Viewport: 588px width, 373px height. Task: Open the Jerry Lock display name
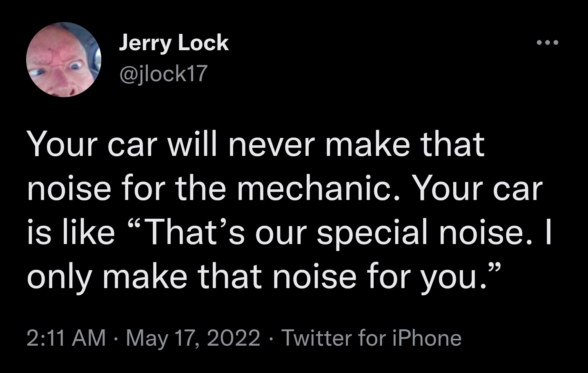click(174, 43)
